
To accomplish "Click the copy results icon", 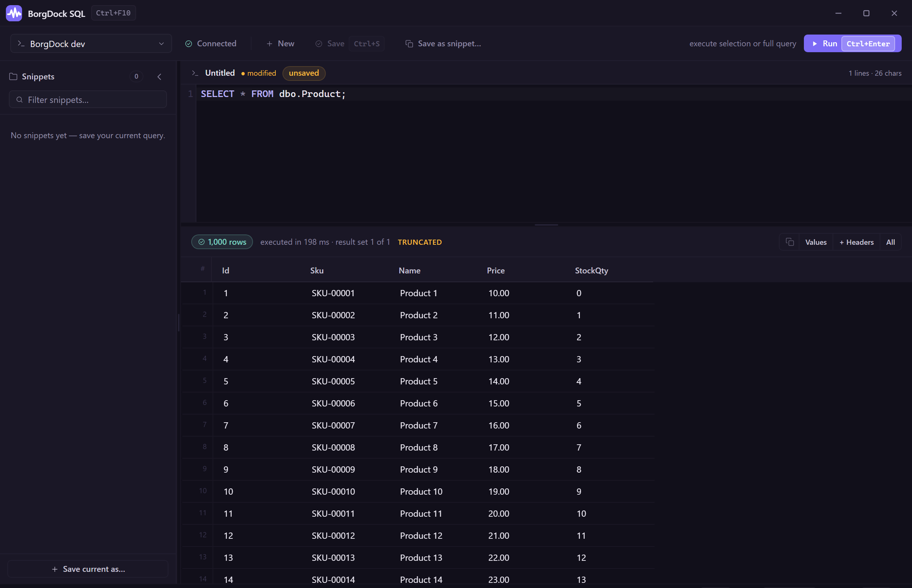I will 790,242.
